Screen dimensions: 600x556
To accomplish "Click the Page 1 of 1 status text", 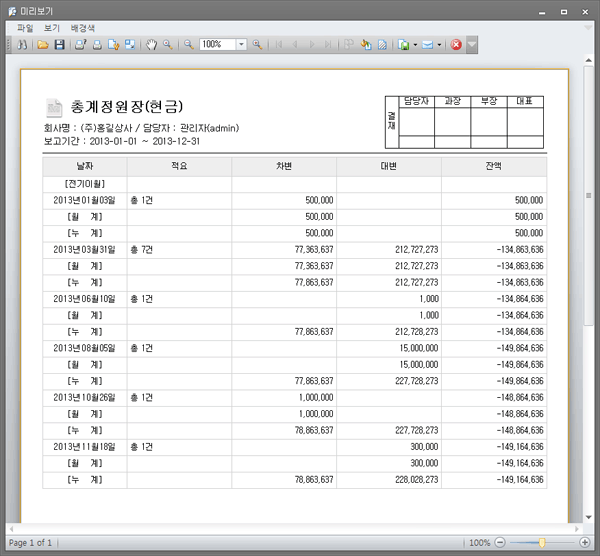I will coord(30,543).
